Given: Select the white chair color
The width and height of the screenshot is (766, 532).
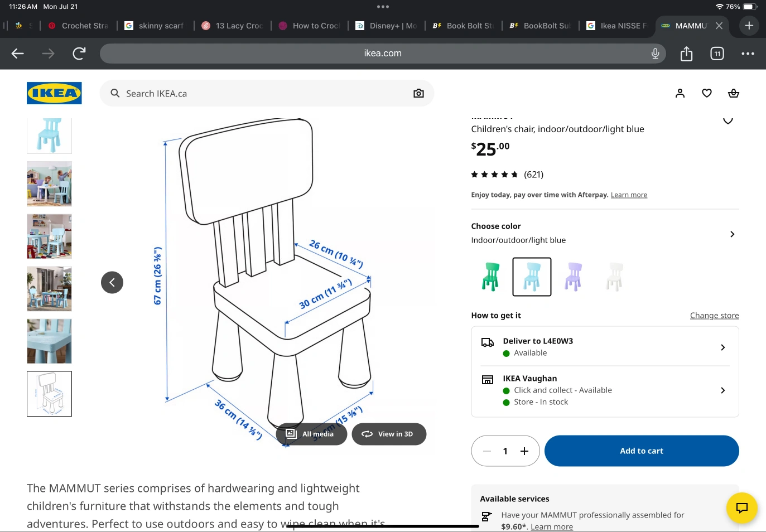Looking at the screenshot, I should [614, 277].
